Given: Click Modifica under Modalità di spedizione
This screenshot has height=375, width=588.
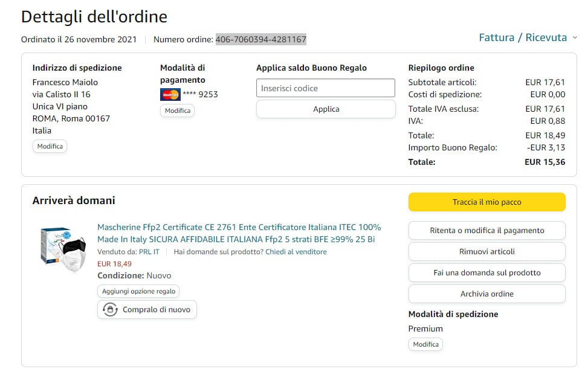Looking at the screenshot, I should tap(425, 344).
